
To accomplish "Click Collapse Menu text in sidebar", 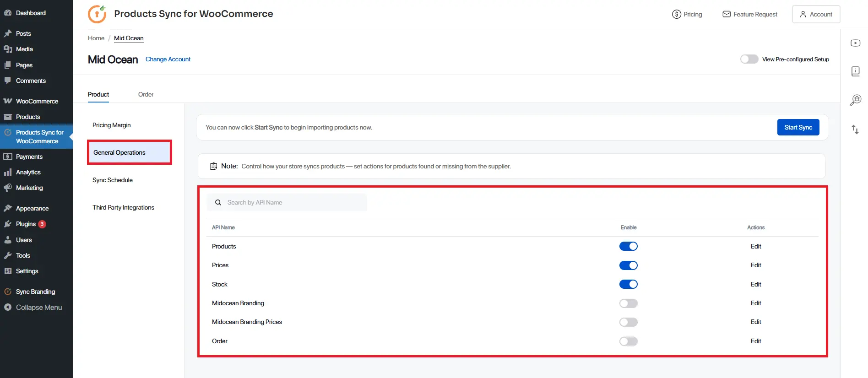I will 39,308.
